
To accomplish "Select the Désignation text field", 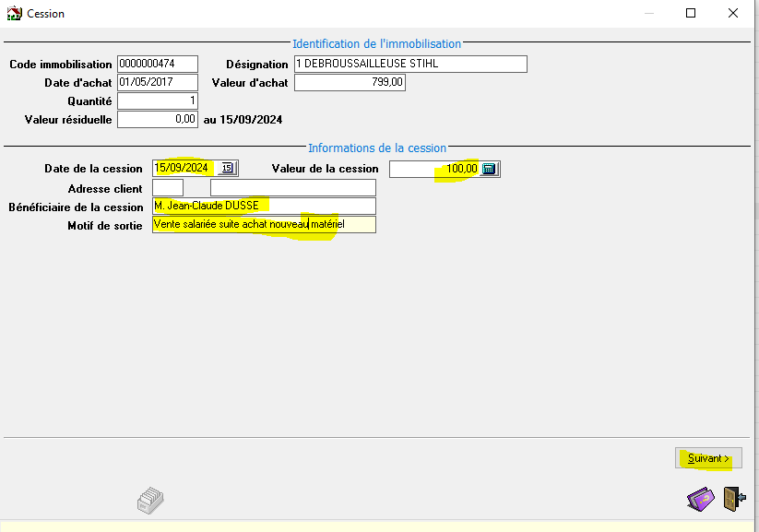I will pos(409,64).
